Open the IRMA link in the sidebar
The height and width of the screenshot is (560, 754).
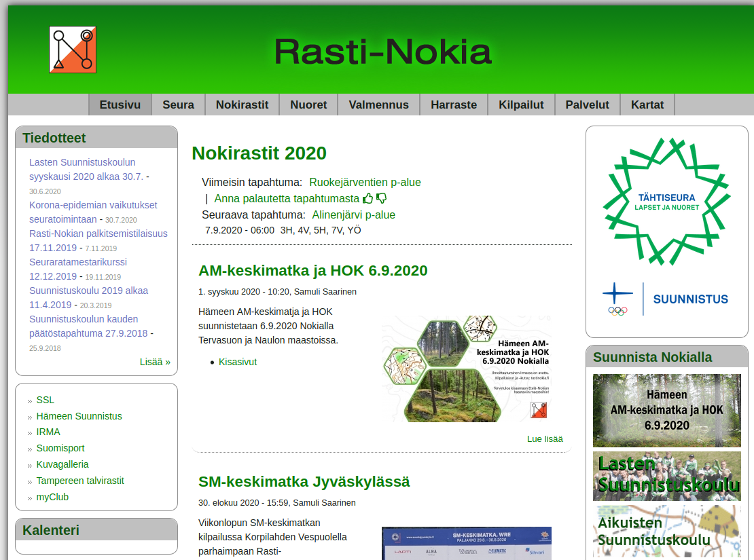pyautogui.click(x=48, y=432)
